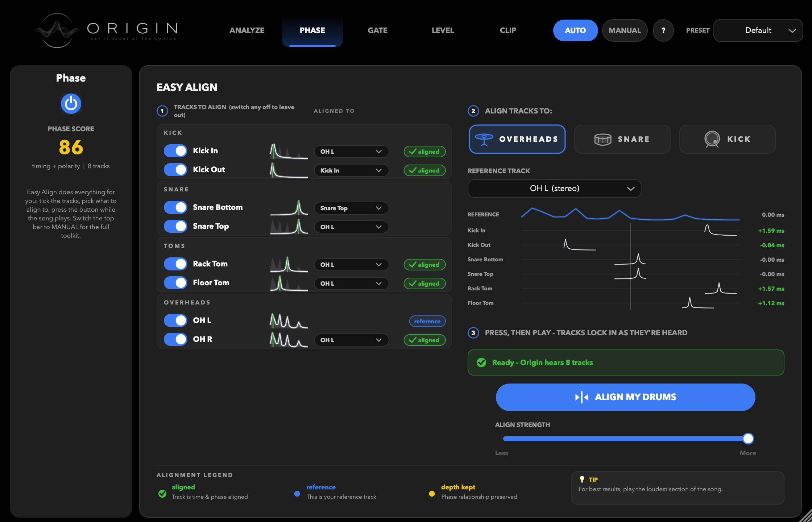812x522 pixels.
Task: Click the Floor Tom waveform thumbnail
Action: (x=289, y=283)
